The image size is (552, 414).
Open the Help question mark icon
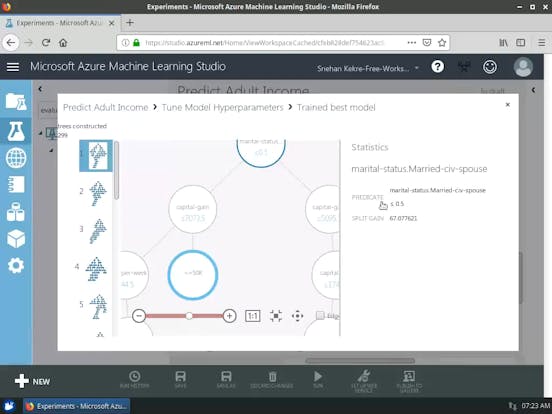[438, 67]
